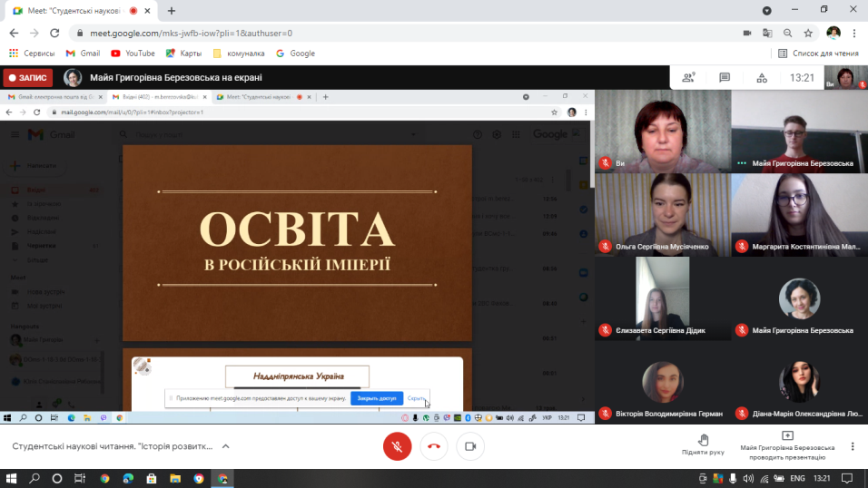868x488 pixels.
Task: Unmute the microphone in Meet
Action: [x=395, y=446]
